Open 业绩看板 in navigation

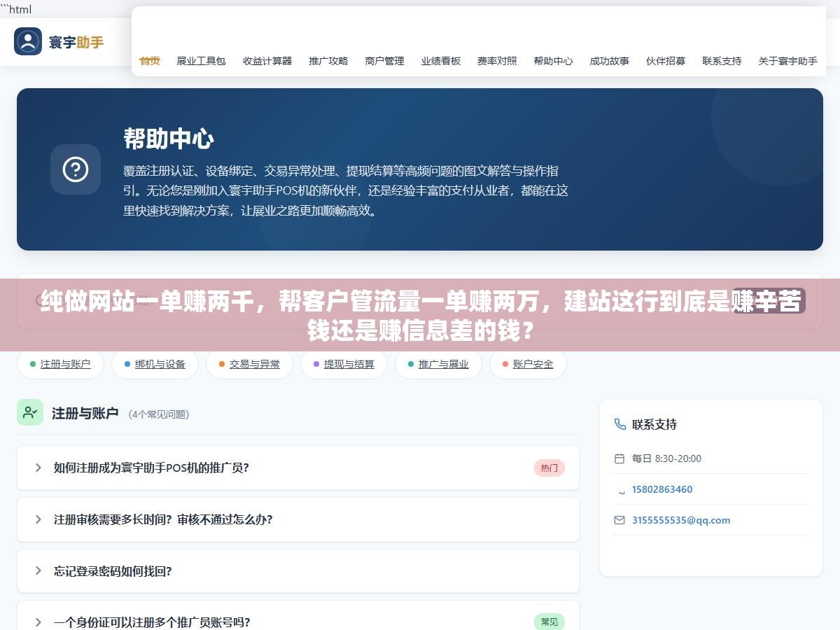(441, 61)
